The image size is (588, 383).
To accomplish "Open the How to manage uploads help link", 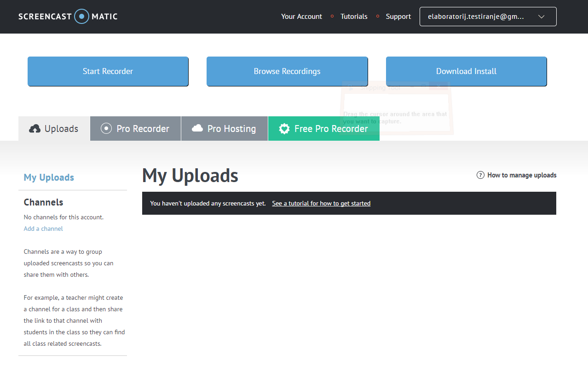I will click(522, 175).
